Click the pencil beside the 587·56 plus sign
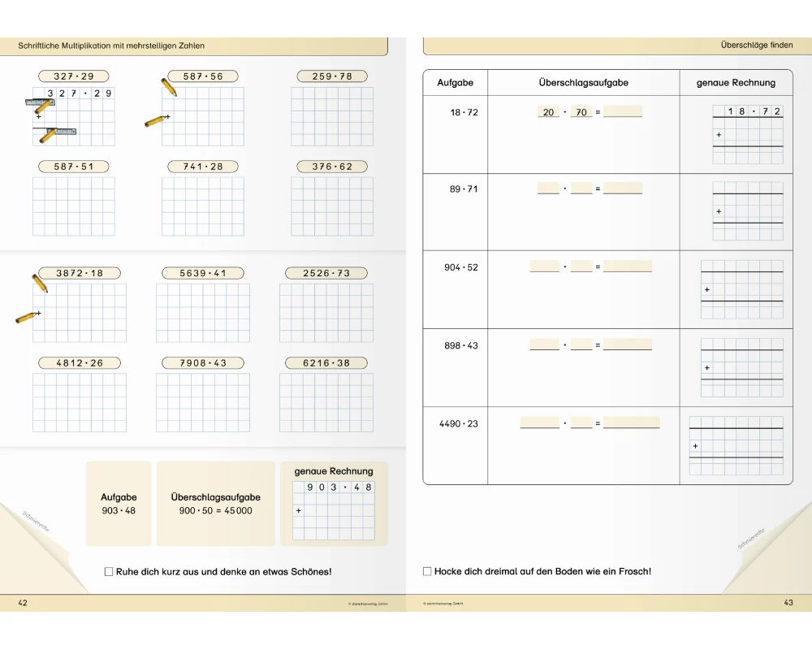The image size is (812, 650). 157,121
